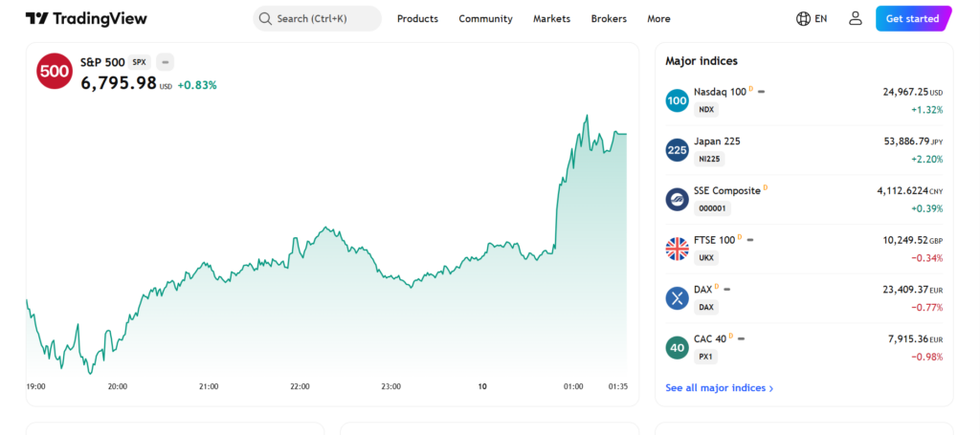Click the Nasdaq price 24,967.25

point(905,92)
